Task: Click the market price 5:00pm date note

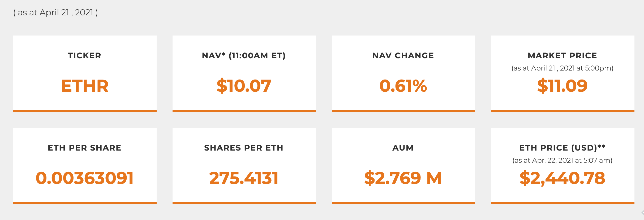Action: pyautogui.click(x=562, y=68)
